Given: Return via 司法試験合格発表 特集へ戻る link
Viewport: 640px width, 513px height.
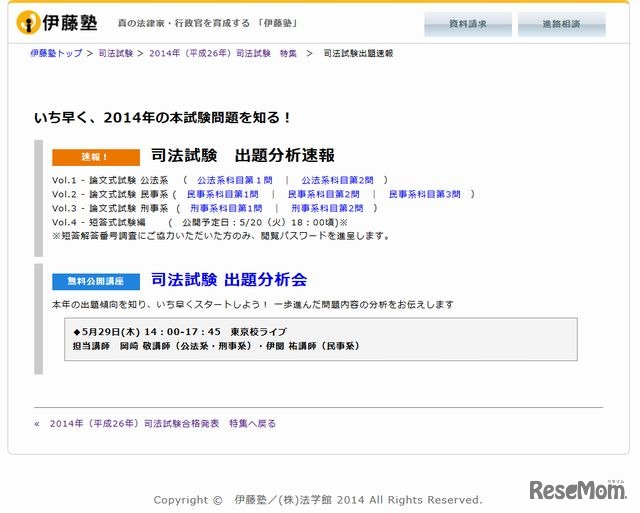Looking at the screenshot, I should [163, 424].
